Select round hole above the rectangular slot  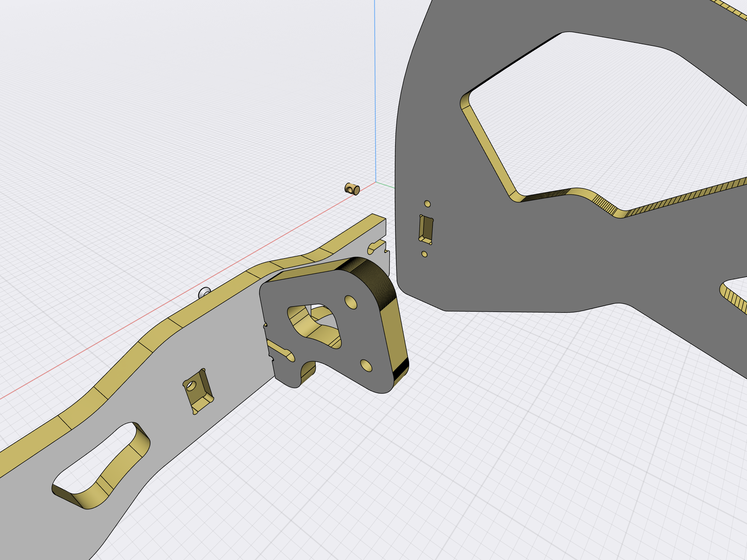427,204
